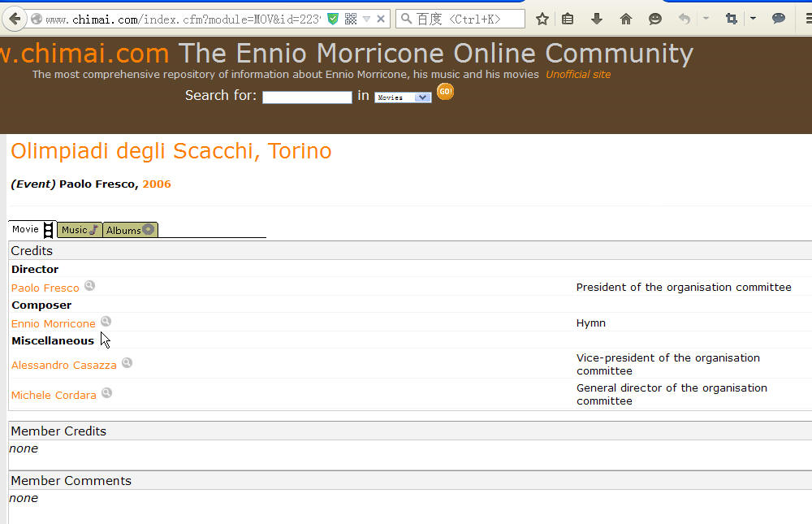The image size is (812, 524).
Task: Go back using the browser back arrow
Action: (15, 19)
